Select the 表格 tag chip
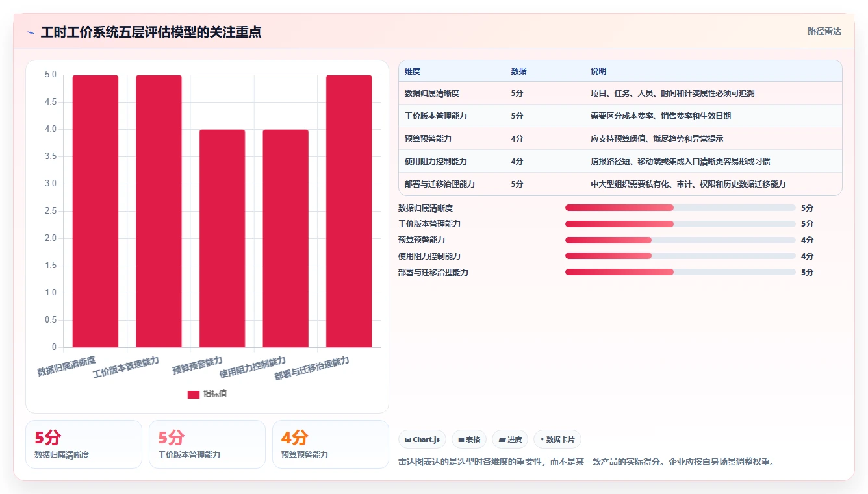 point(469,439)
